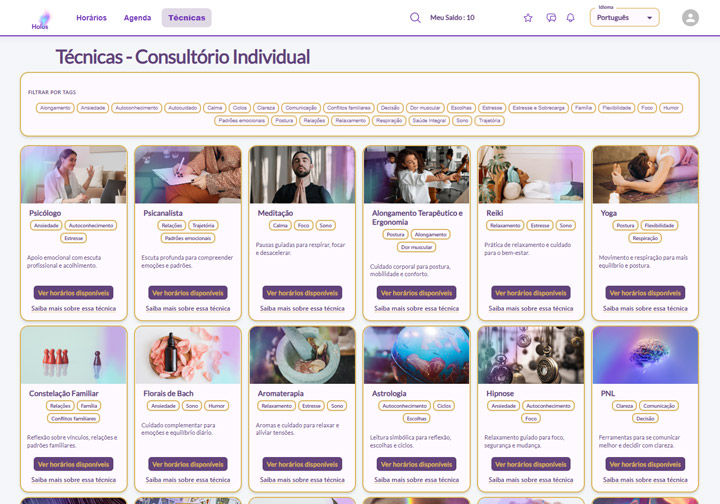The image size is (720, 504).
Task: Open the chat messages icon
Action: point(551,18)
